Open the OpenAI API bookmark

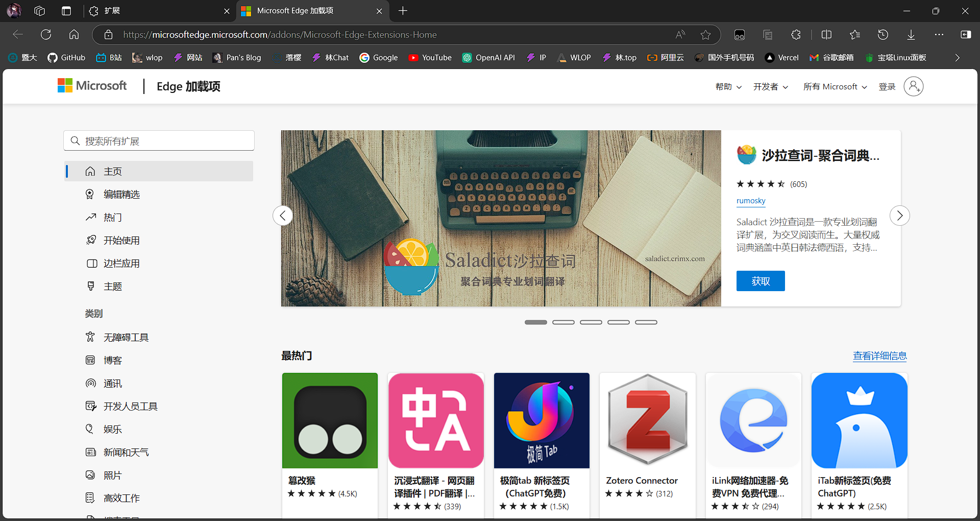click(488, 58)
